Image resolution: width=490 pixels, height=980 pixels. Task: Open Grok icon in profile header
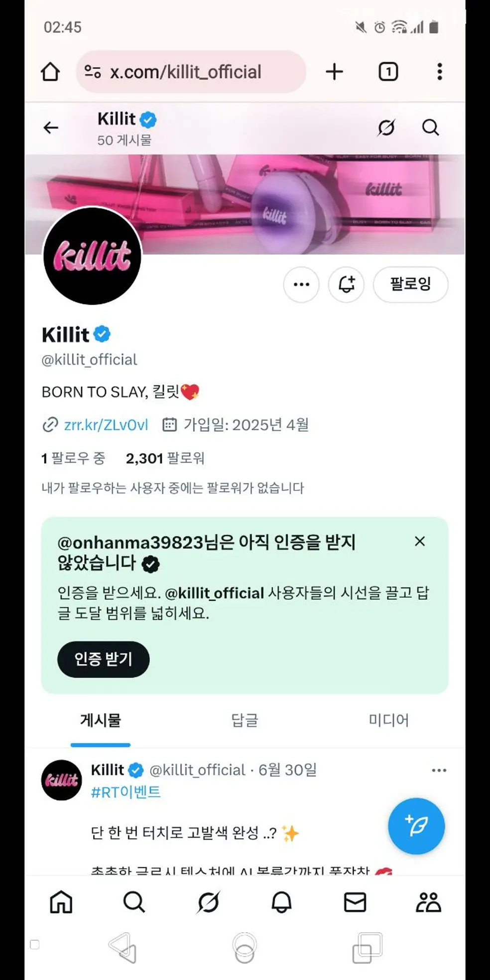[386, 128]
